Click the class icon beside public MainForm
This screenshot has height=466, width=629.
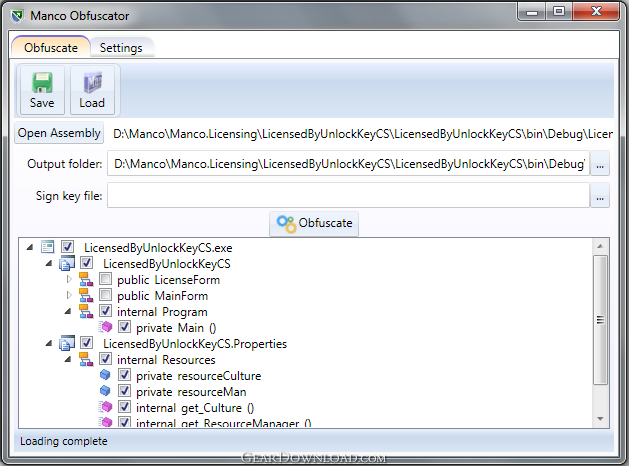[x=86, y=296]
